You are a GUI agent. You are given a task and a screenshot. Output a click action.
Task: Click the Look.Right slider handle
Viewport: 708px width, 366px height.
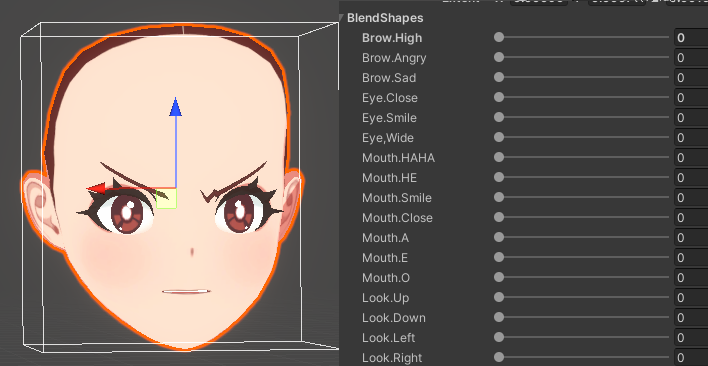[x=499, y=357]
